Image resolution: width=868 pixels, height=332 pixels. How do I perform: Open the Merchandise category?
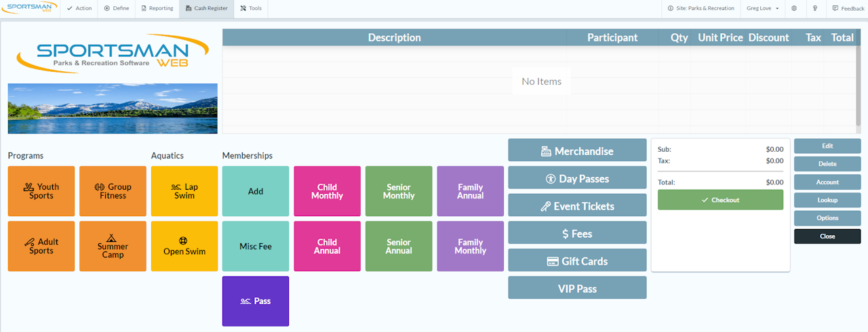pyautogui.click(x=577, y=151)
